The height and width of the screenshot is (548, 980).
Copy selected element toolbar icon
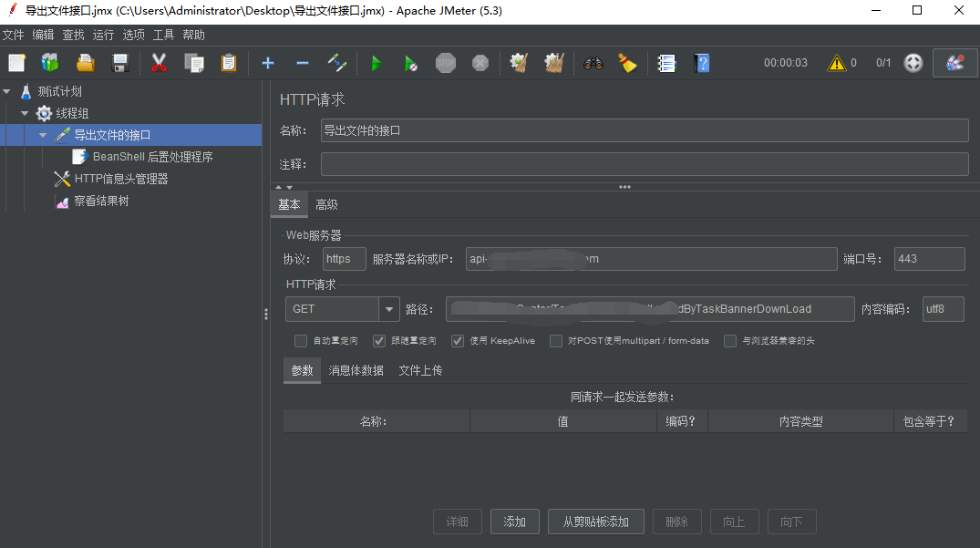click(x=194, y=63)
